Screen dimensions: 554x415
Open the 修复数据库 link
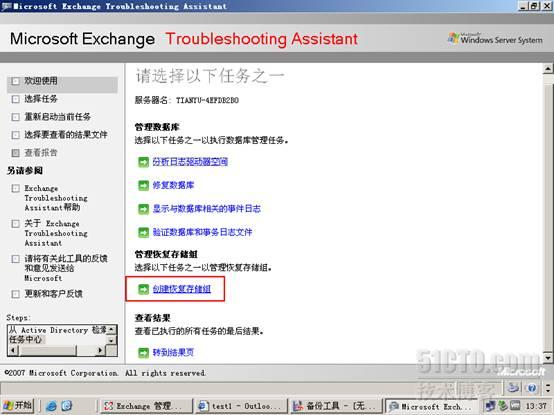173,185
